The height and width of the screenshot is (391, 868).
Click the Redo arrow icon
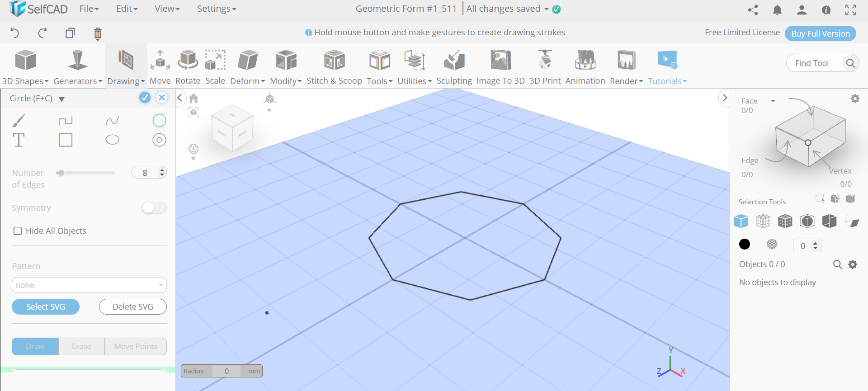coord(42,33)
